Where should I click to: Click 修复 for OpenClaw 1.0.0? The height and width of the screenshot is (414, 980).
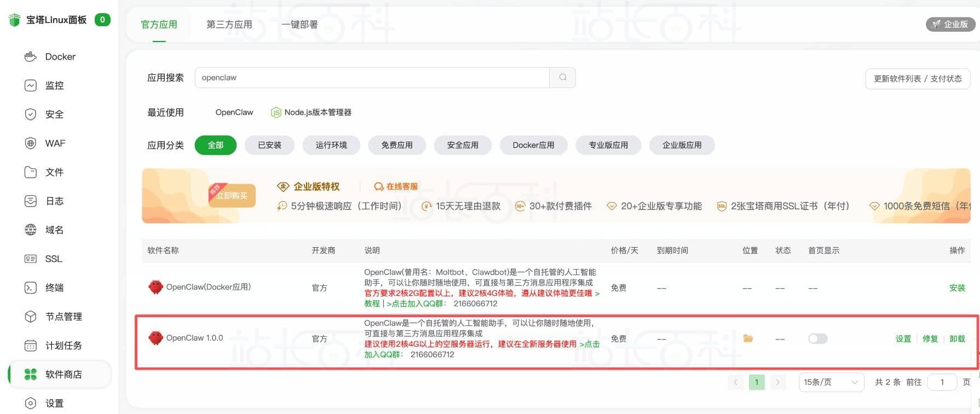pos(930,339)
